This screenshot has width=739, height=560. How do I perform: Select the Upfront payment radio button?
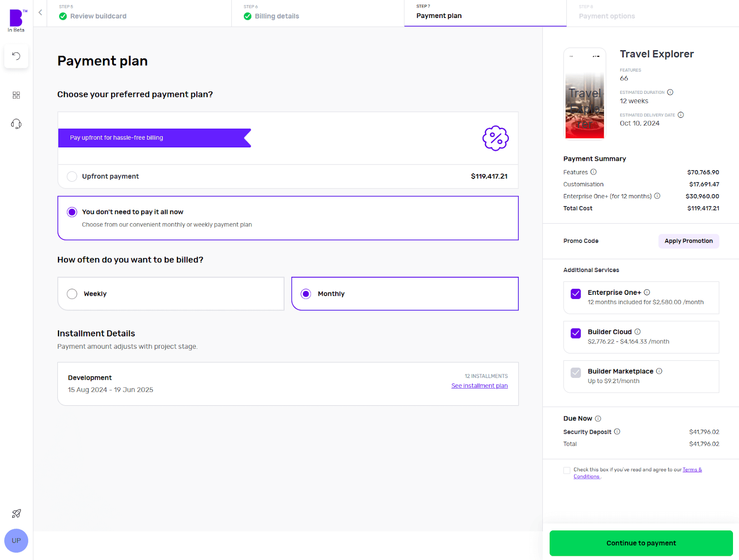coord(72,177)
